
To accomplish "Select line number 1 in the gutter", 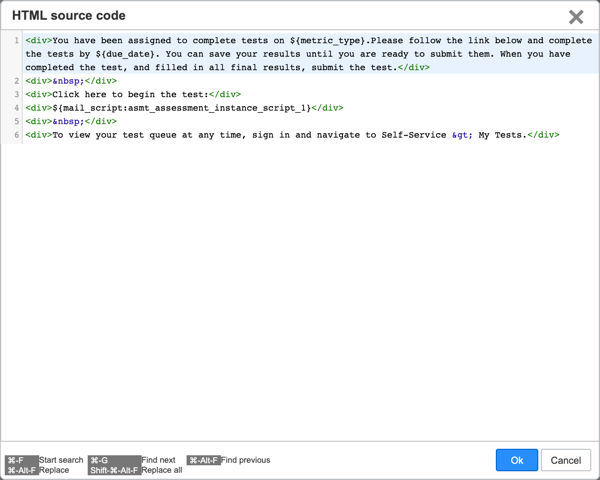I will tap(16, 41).
